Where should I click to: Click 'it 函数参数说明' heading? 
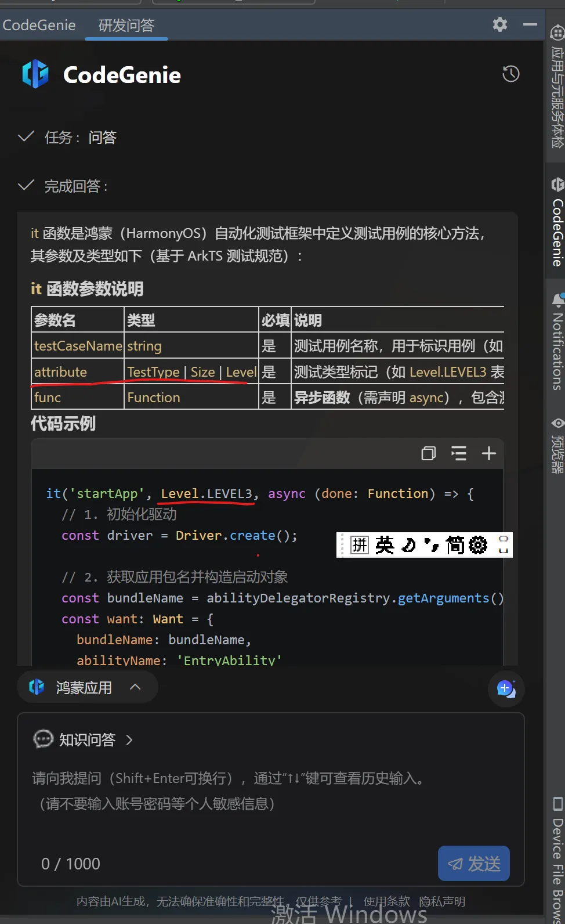87,288
